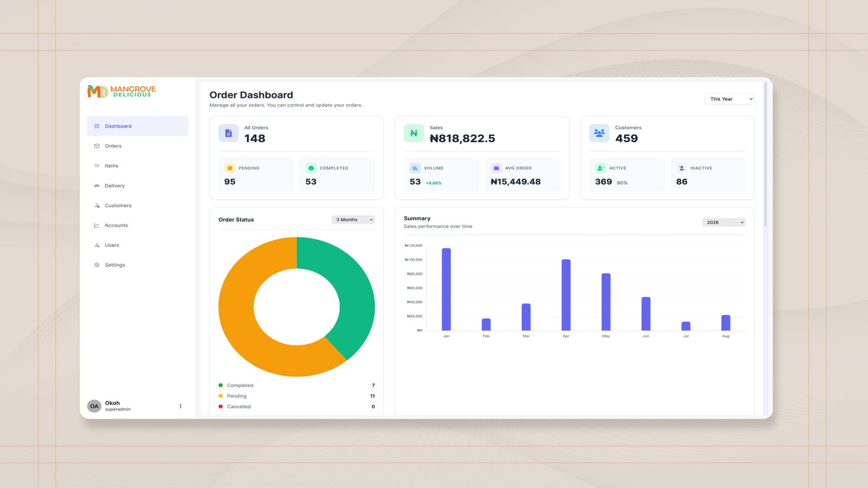
Task: Click the May sales bar
Action: pyautogui.click(x=606, y=302)
